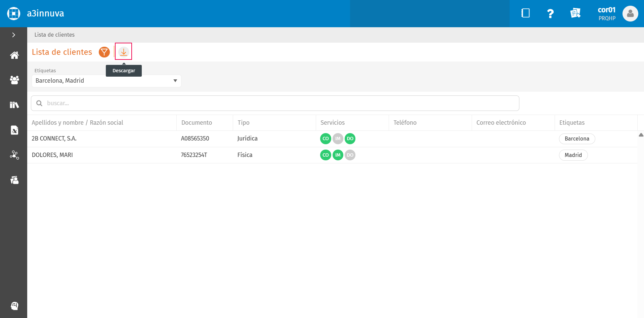Click IM service badge for DOLORES, MARI
Viewport: 644px width, 318px height.
[338, 155]
